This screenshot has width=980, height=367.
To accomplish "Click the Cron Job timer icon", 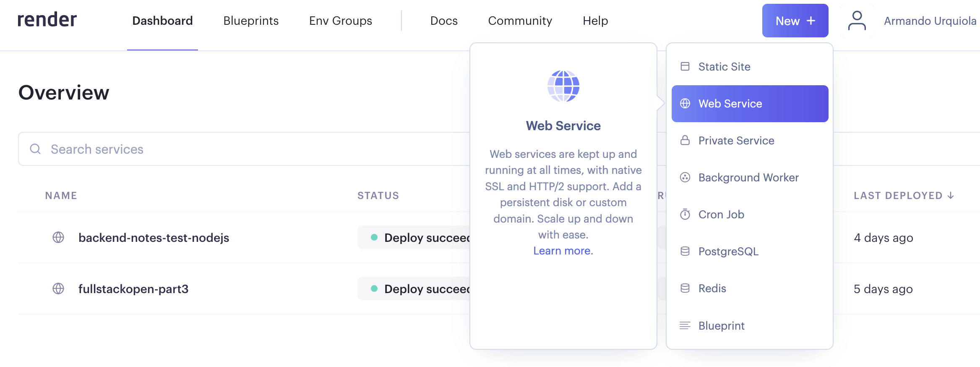I will pyautogui.click(x=685, y=214).
